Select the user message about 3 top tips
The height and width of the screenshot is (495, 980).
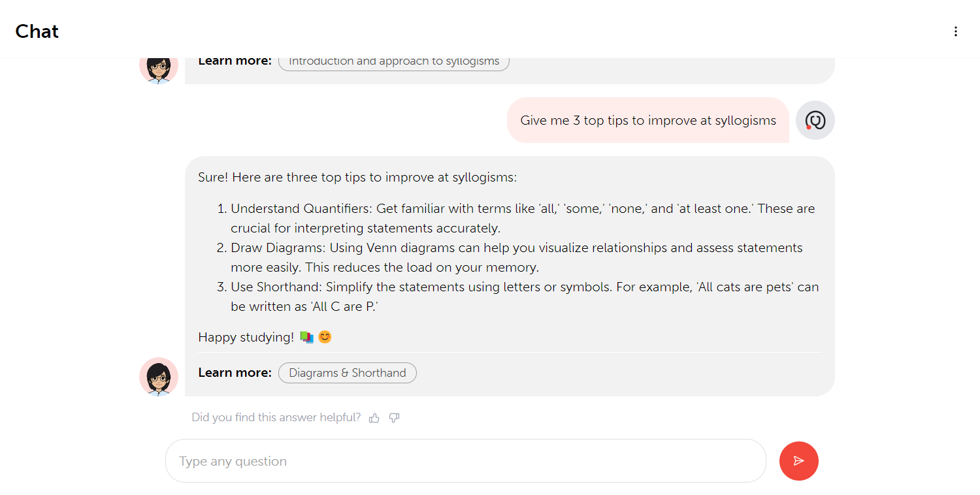click(648, 120)
